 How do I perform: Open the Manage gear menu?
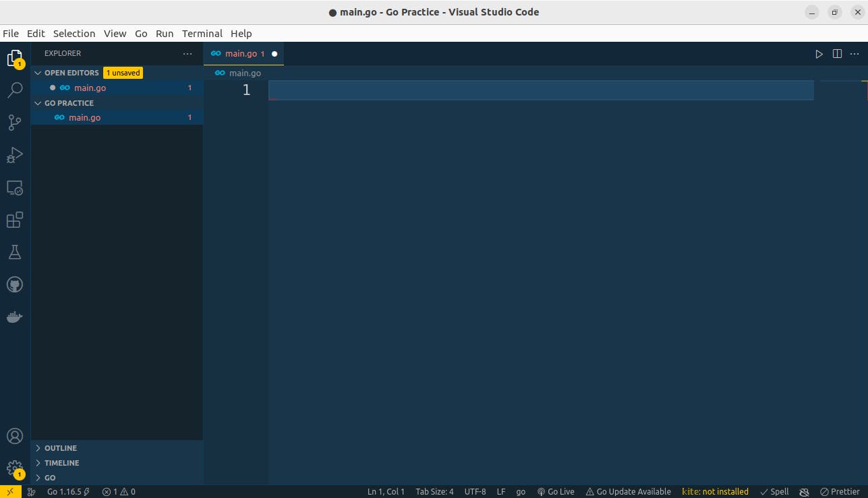pos(15,468)
